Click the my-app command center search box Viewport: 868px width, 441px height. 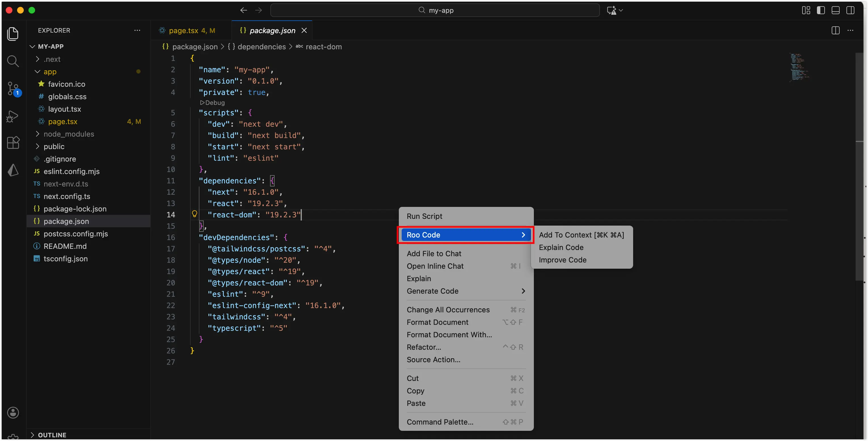(x=435, y=10)
